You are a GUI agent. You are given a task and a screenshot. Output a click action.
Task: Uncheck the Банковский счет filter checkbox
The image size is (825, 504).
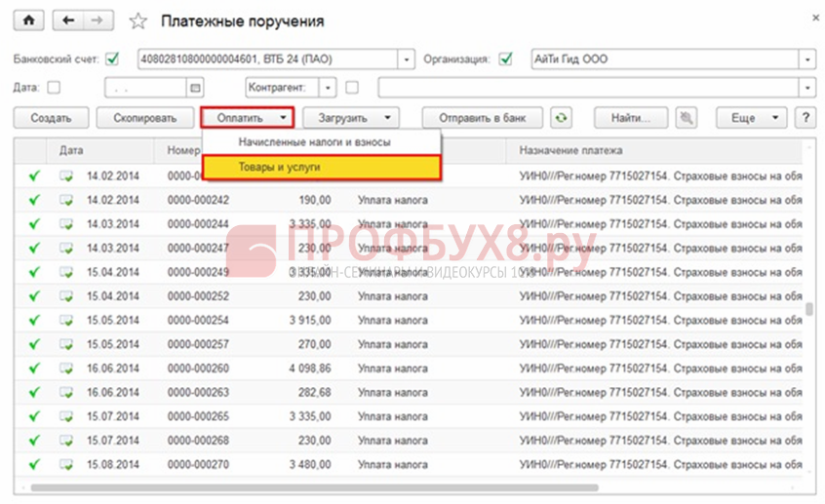click(x=112, y=58)
